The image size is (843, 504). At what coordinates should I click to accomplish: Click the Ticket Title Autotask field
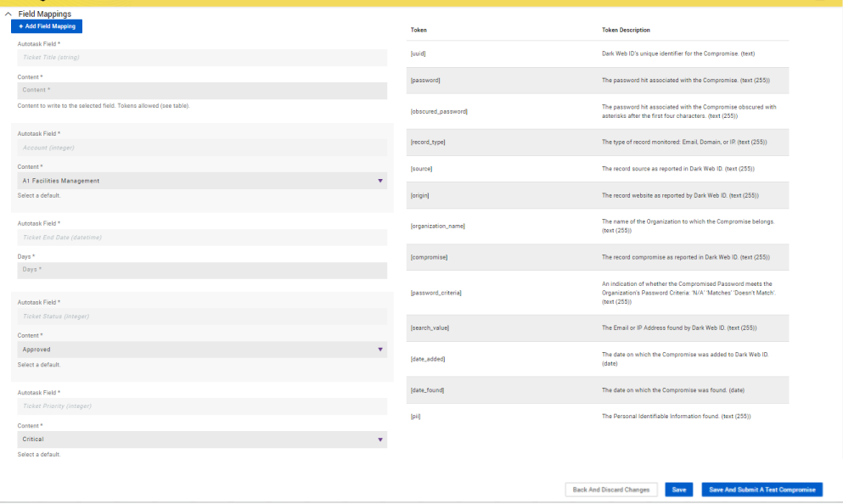pyautogui.click(x=202, y=58)
